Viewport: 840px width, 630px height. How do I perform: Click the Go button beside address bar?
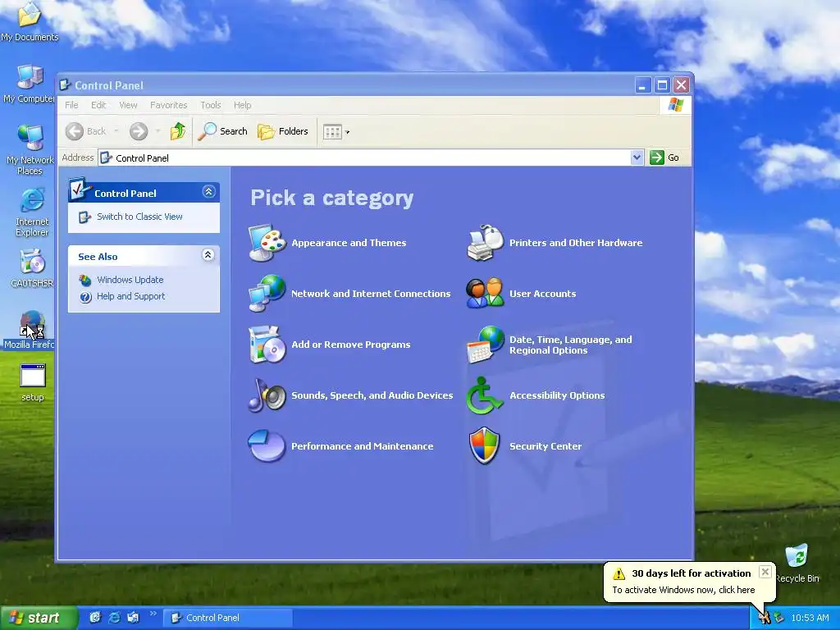pos(664,157)
